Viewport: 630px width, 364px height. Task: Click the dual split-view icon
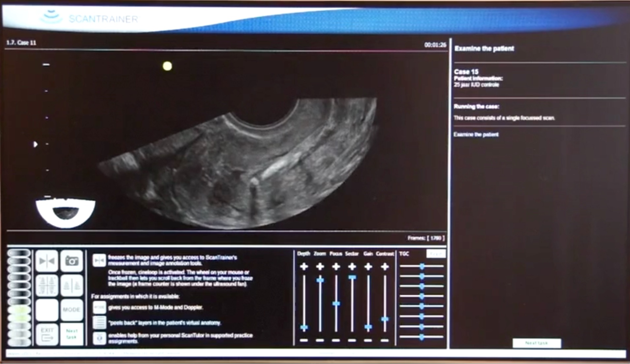pos(72,285)
